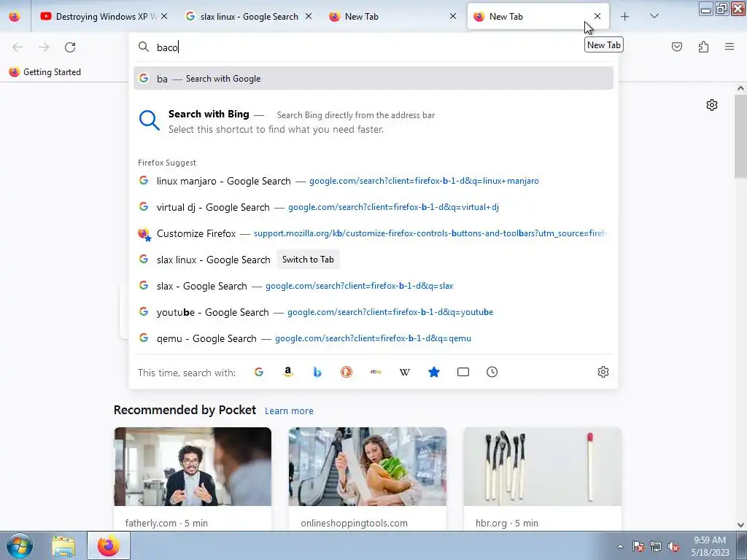The height and width of the screenshot is (560, 747).
Task: Search this time with eBay icon
Action: tap(376, 372)
